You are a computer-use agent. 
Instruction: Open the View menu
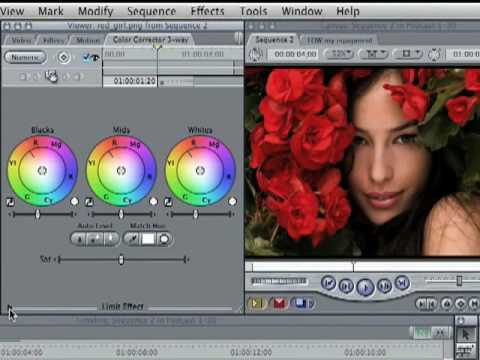(x=12, y=11)
